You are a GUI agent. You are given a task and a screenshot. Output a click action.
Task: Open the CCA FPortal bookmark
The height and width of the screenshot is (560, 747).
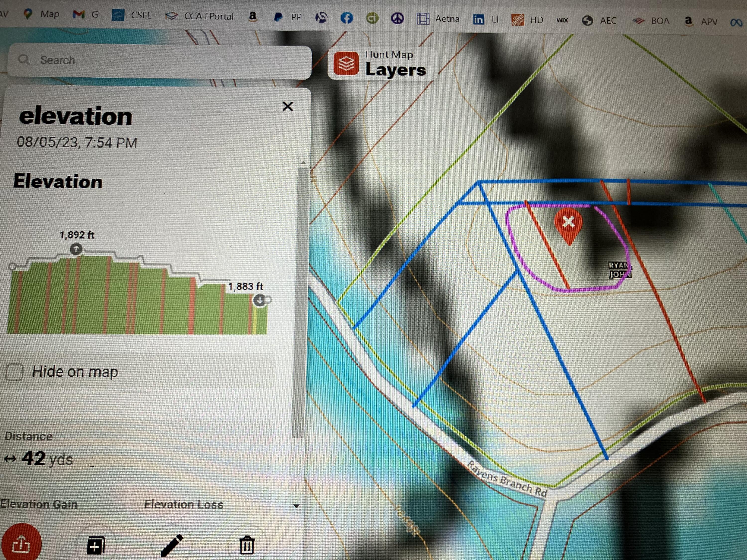coord(200,16)
